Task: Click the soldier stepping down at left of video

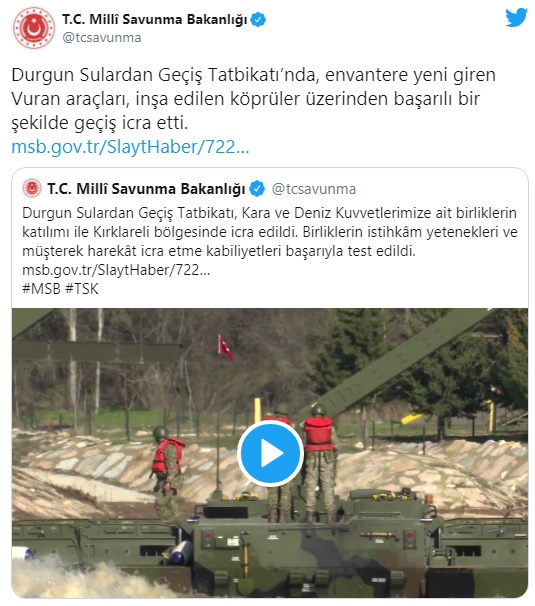Action: click(168, 473)
